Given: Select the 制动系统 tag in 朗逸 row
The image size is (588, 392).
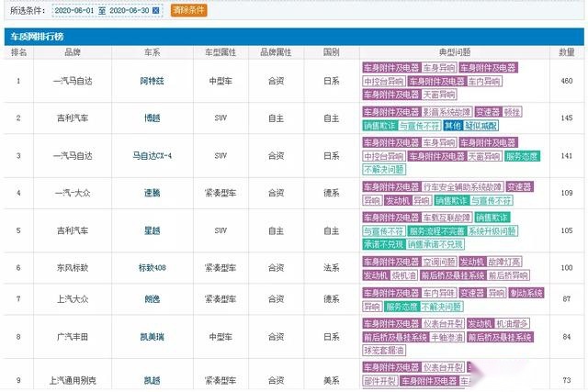Looking at the screenshot, I should [x=526, y=293].
